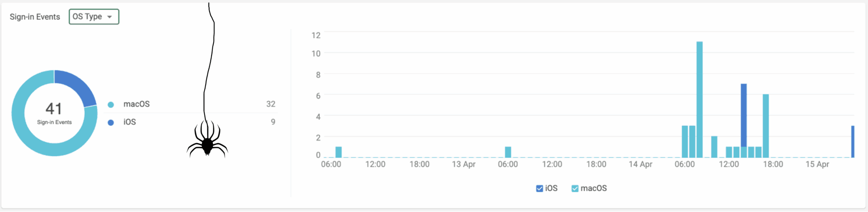
Task: Click the macOS bar with value 6
Action: pyautogui.click(x=766, y=126)
